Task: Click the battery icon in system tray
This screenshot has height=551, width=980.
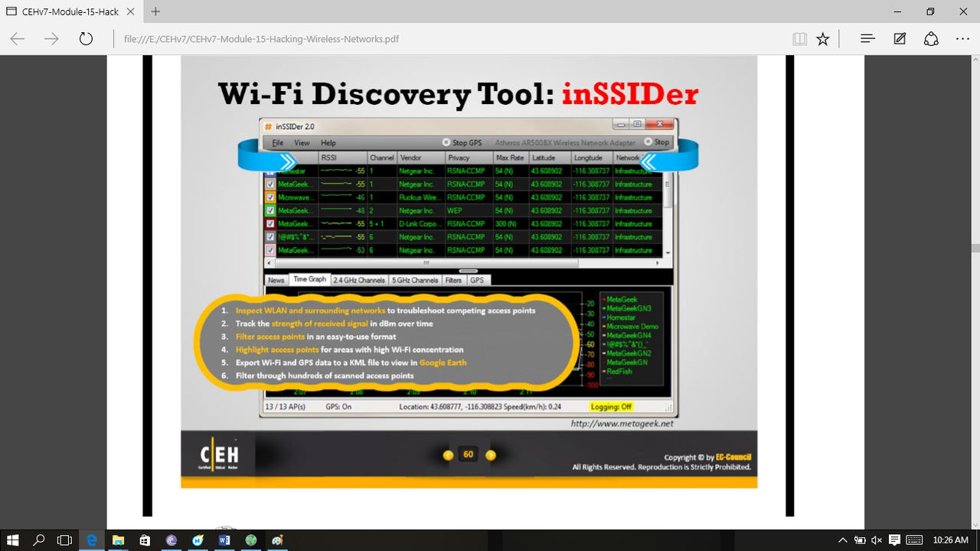Action: click(860, 540)
